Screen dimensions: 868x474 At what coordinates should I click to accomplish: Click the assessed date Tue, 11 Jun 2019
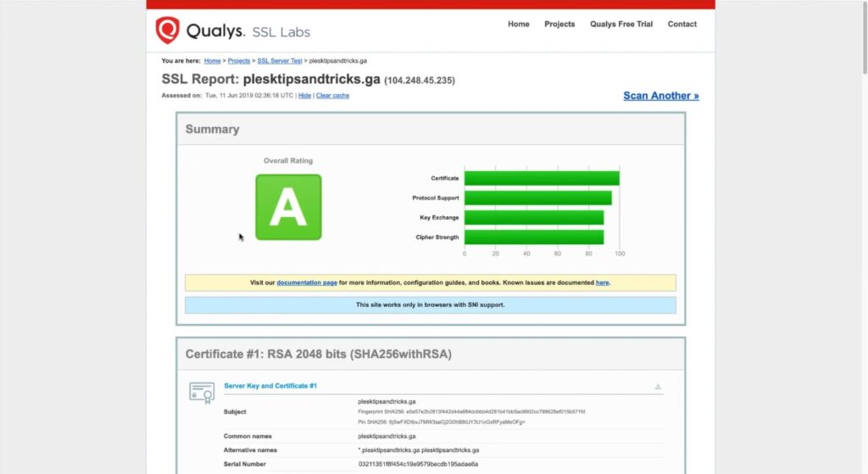click(249, 95)
